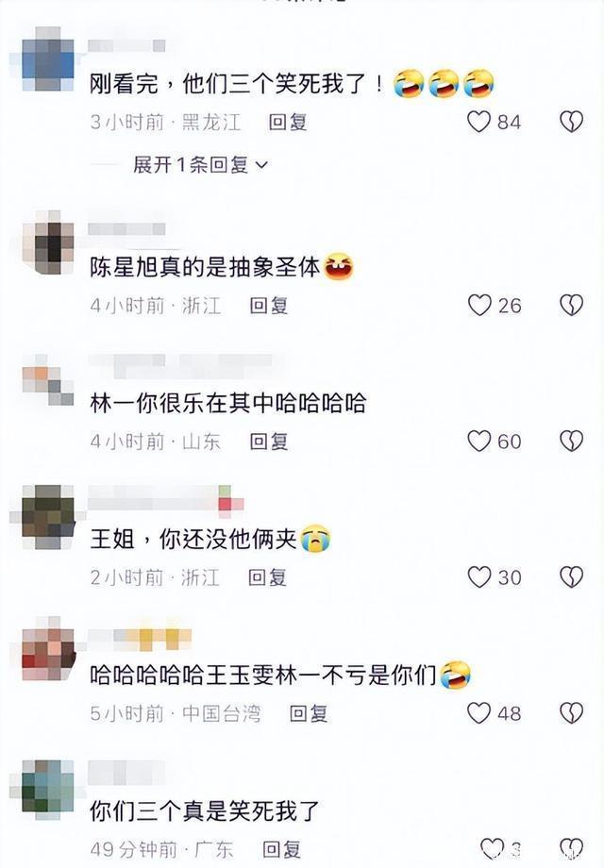The width and height of the screenshot is (604, 868).
Task: Reply to the 陈星旭真的是抽象圣体 comment
Action: [269, 305]
